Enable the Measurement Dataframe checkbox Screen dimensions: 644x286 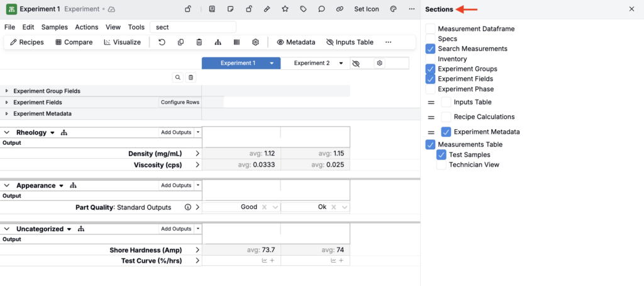point(430,29)
